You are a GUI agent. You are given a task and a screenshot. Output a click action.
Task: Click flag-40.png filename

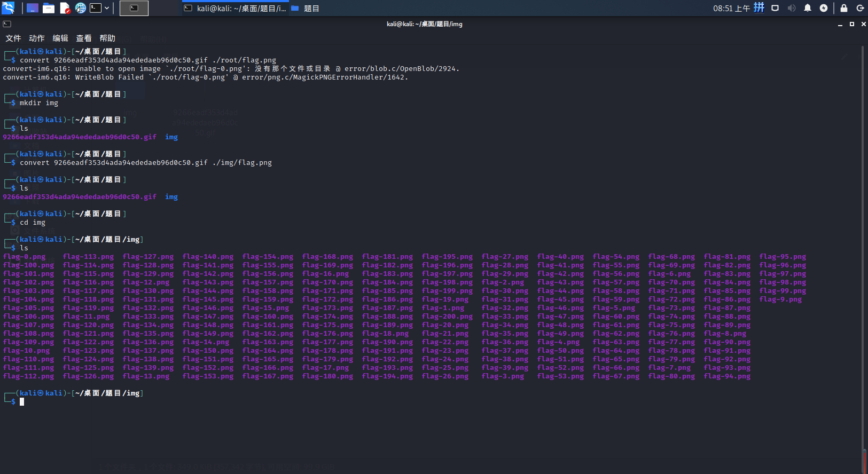pos(560,257)
